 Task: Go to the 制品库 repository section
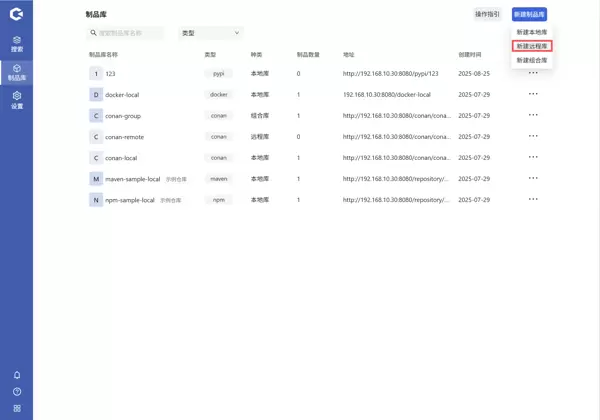pos(16,73)
